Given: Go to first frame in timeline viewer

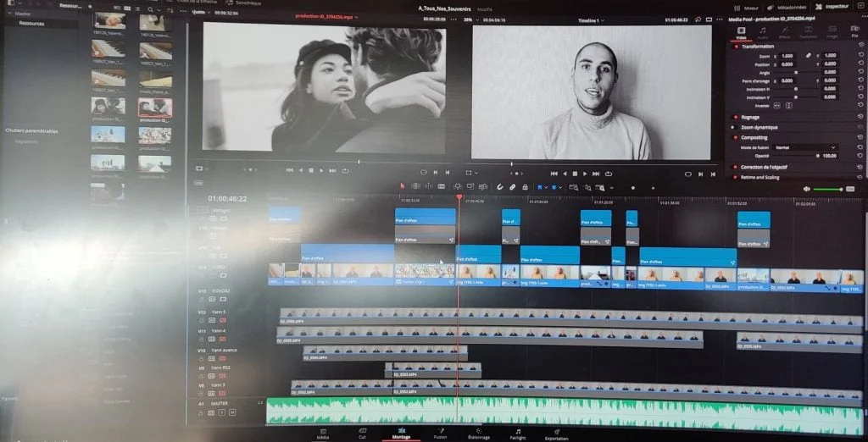Looking at the screenshot, I should pos(554,173).
